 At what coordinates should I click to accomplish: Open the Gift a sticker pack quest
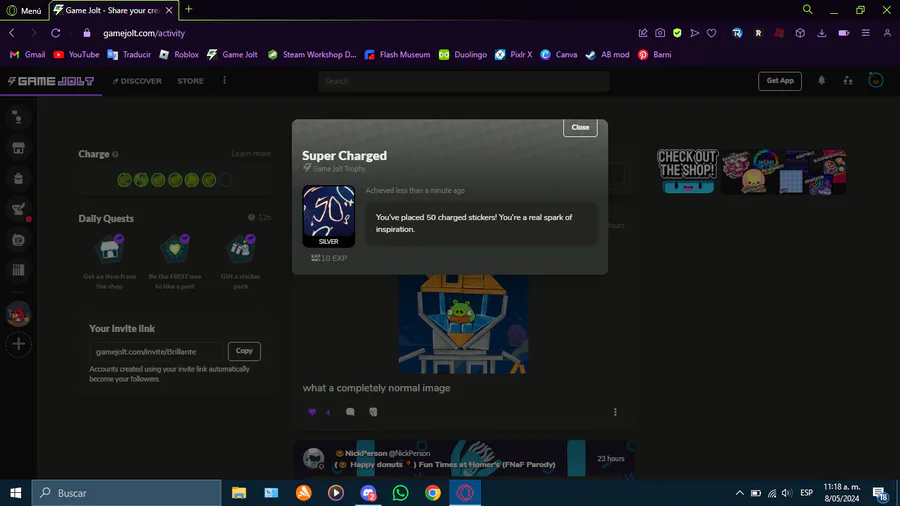(240, 262)
